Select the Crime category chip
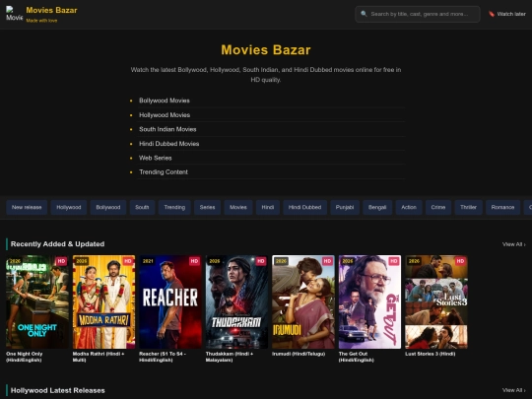The width and height of the screenshot is (532, 399). click(438, 207)
